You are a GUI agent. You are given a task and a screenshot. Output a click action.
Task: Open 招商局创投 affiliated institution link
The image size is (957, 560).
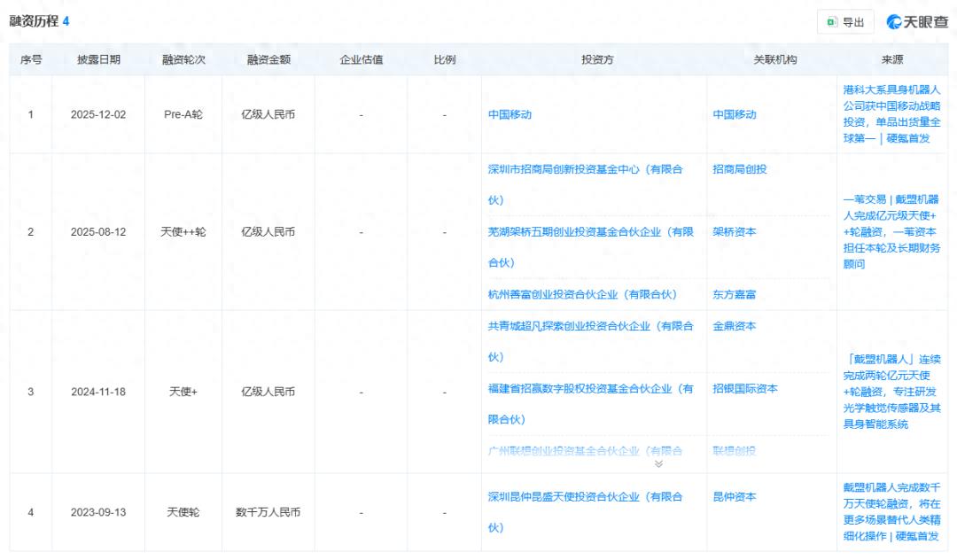tap(740, 169)
